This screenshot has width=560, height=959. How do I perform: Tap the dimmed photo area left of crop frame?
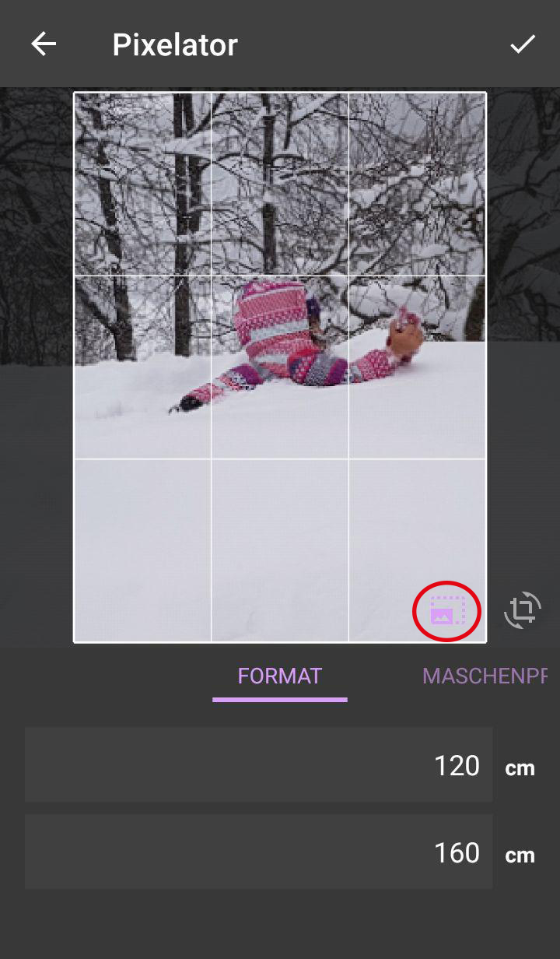[x=37, y=366]
